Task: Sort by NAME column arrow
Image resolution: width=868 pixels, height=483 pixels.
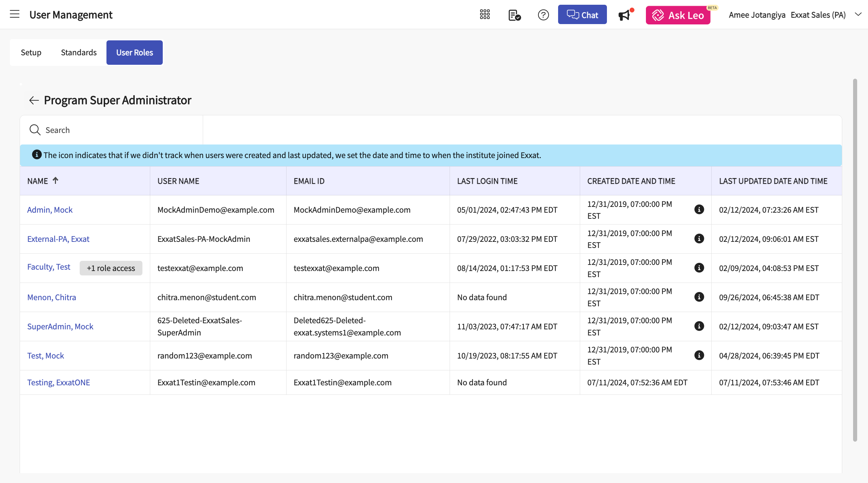Action: (55, 180)
